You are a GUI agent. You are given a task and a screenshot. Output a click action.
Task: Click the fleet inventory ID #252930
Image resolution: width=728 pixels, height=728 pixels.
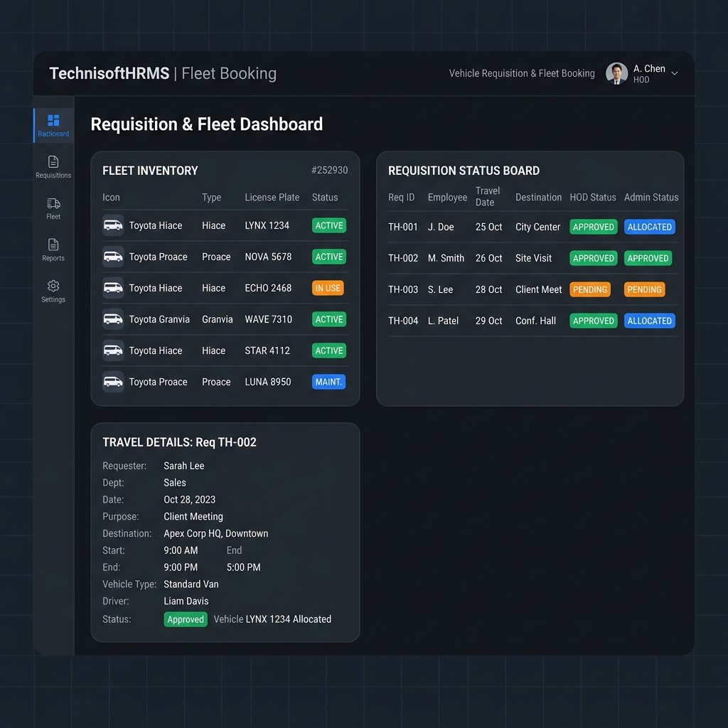(x=329, y=170)
